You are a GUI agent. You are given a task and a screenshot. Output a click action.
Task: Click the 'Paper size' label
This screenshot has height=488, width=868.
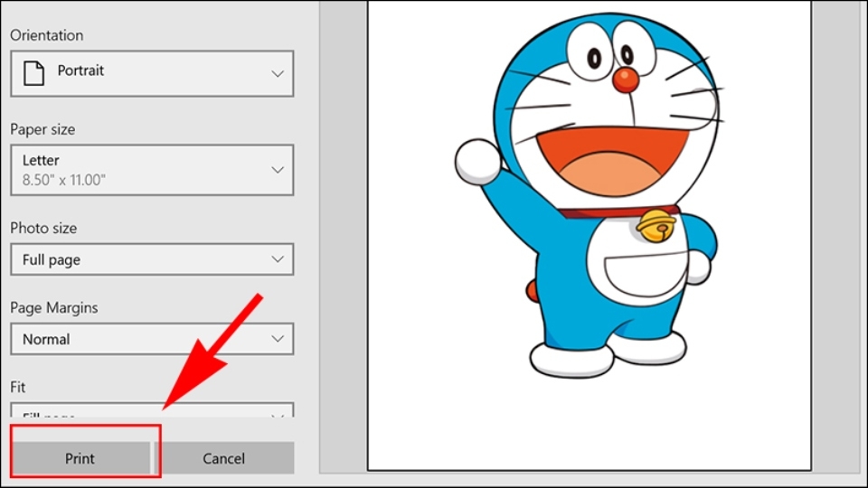[42, 129]
